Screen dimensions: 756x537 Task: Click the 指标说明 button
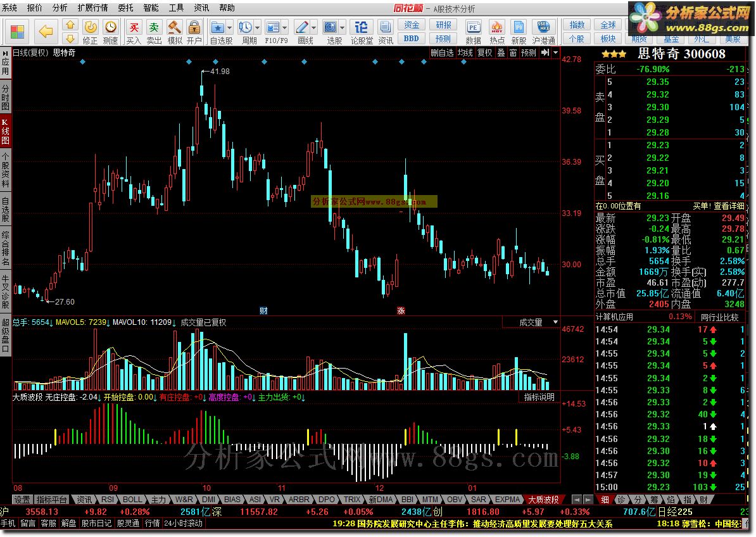539,397
